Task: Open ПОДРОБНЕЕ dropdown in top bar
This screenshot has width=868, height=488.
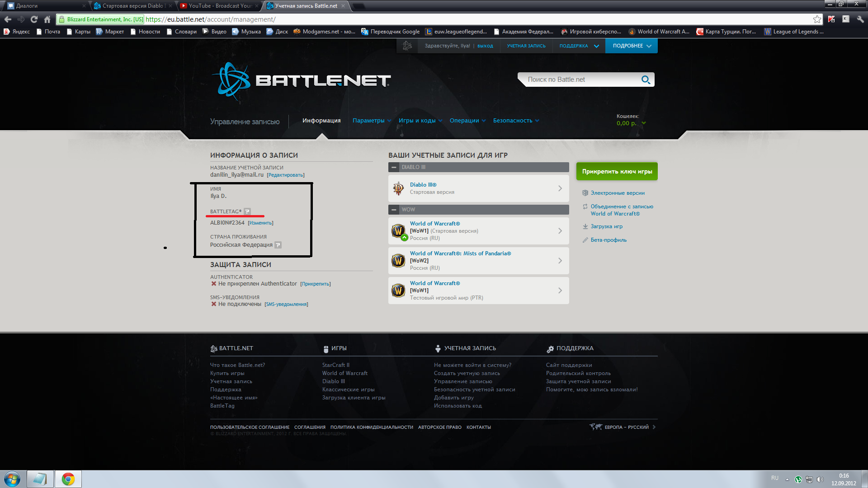Action: (632, 46)
